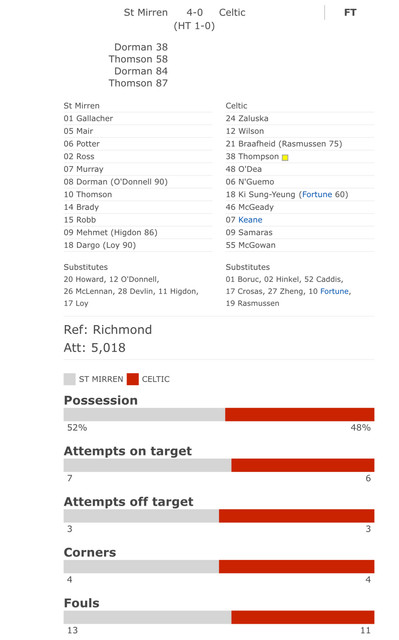Image resolution: width=399 pixels, height=640 pixels.
Task: Click the grey Fouls bar segment
Action: (x=148, y=617)
